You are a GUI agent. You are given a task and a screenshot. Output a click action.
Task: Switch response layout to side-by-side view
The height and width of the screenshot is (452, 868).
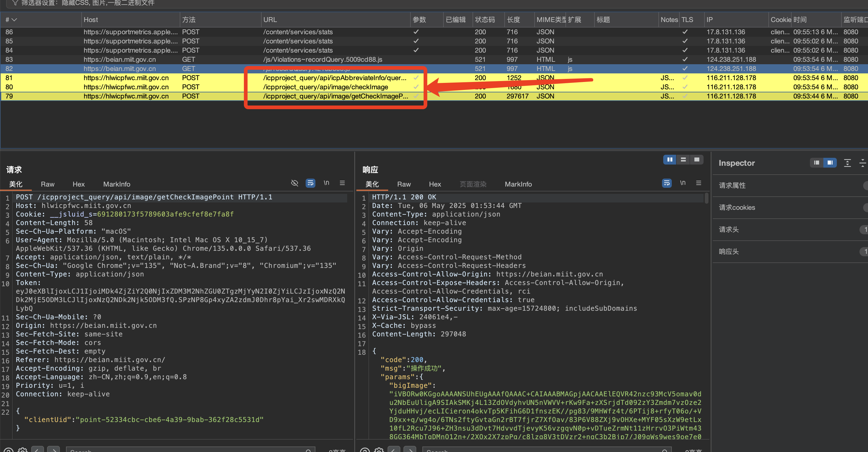[670, 159]
